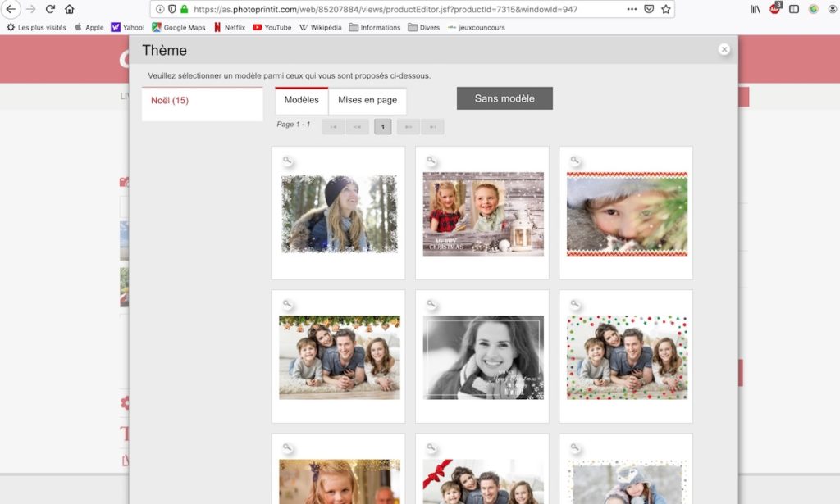Close the Thème dialog
This screenshot has width=840, height=504.
(724, 49)
